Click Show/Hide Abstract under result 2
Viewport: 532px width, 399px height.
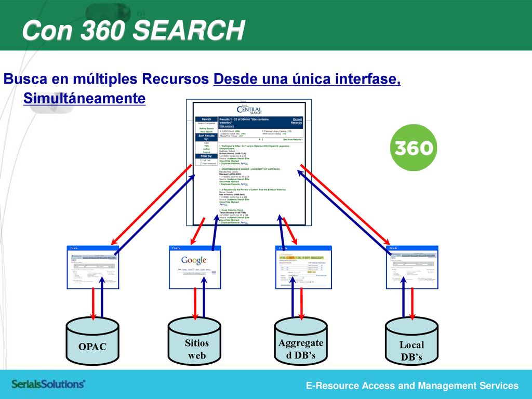coord(229,181)
